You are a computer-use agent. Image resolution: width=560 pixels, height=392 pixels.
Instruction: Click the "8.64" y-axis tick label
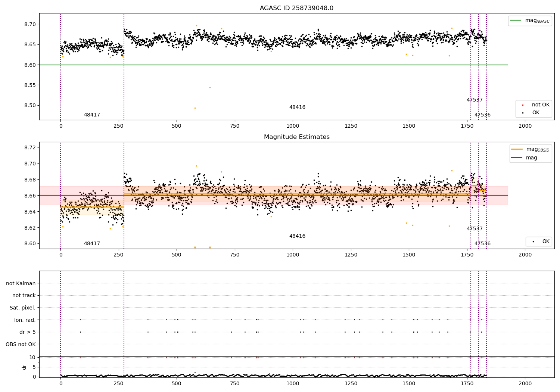tap(30, 212)
